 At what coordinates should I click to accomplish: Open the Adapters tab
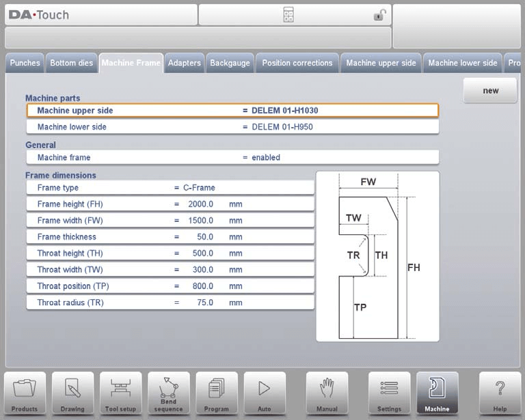coord(185,63)
